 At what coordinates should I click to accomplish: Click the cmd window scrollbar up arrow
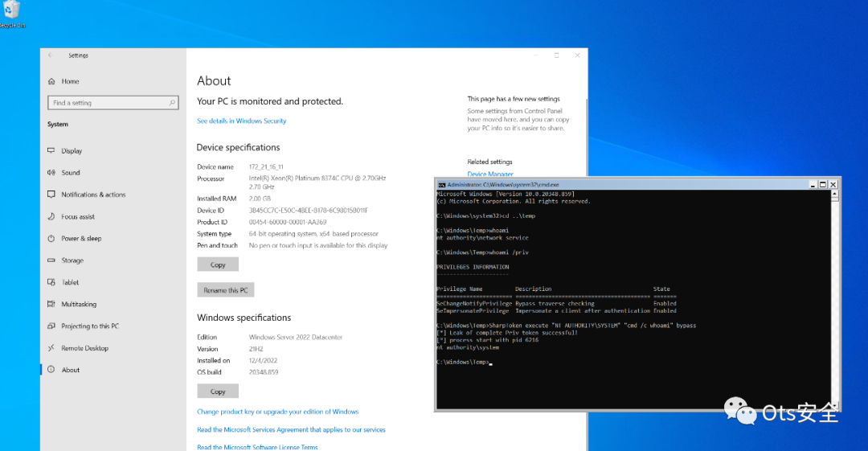click(x=834, y=195)
